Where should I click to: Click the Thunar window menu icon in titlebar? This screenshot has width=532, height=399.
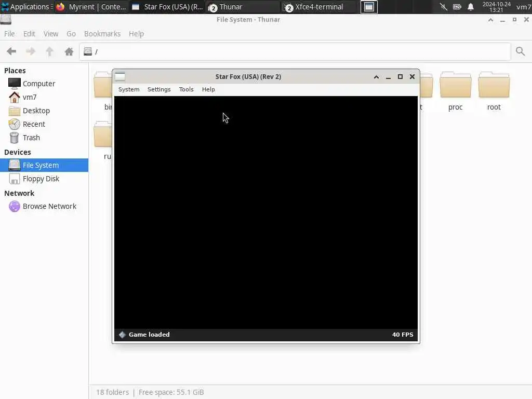click(6, 20)
